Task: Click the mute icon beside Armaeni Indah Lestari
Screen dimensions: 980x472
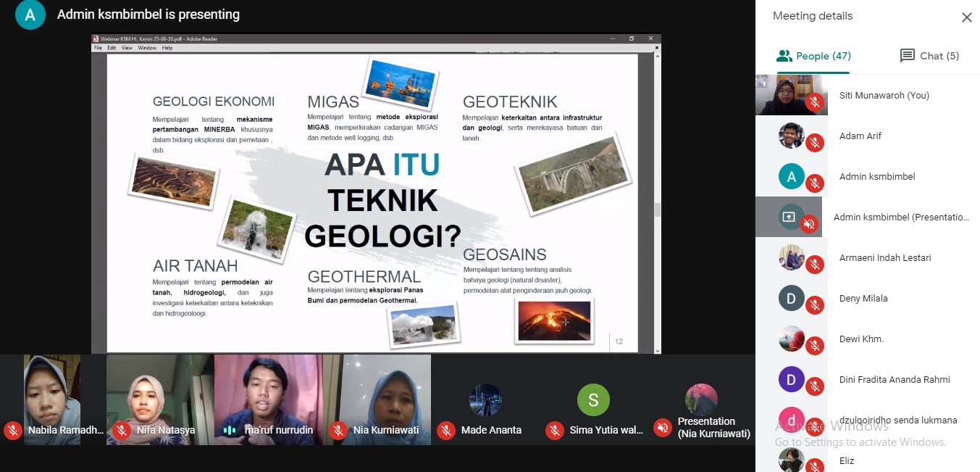Action: (814, 265)
